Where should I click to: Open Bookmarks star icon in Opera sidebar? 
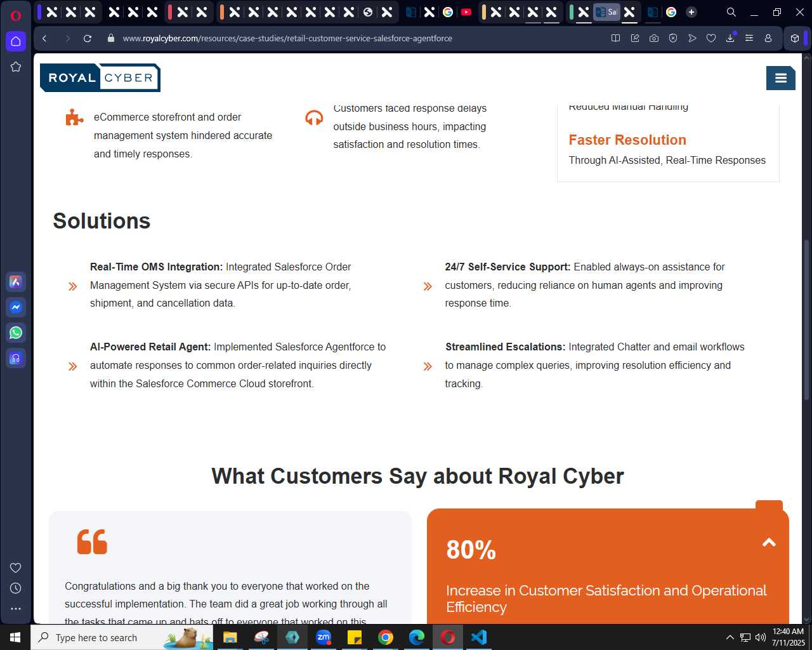click(16, 67)
